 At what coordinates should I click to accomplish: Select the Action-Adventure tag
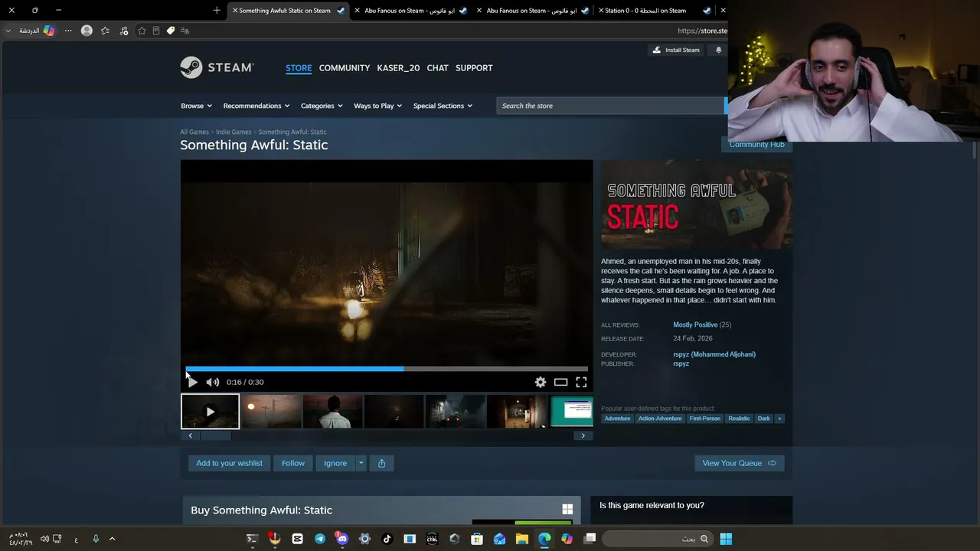[660, 419]
